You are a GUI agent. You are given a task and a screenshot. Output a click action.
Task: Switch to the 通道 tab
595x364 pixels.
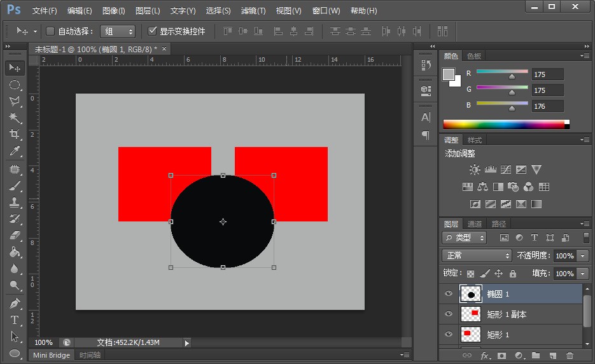click(475, 224)
